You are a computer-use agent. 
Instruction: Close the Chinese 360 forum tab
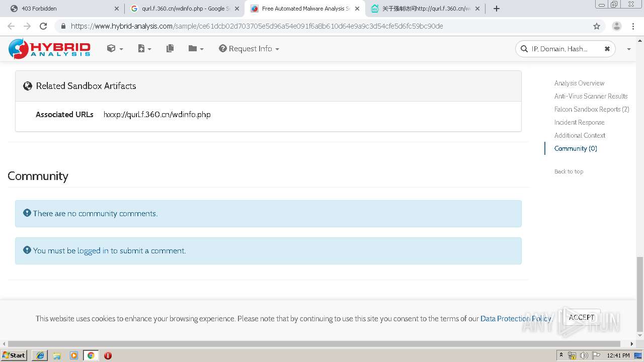[477, 9]
